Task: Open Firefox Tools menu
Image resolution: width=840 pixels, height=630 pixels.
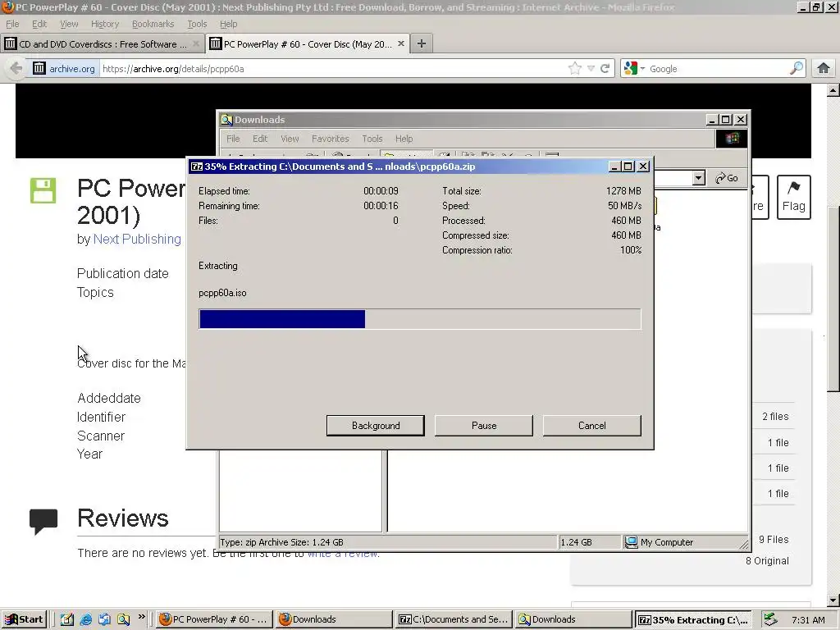Action: (x=197, y=24)
